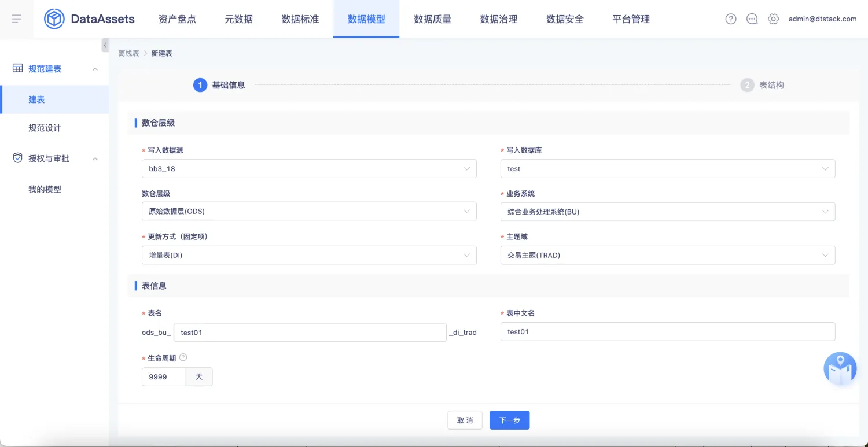Click the step 2 表结构 circle

747,86
